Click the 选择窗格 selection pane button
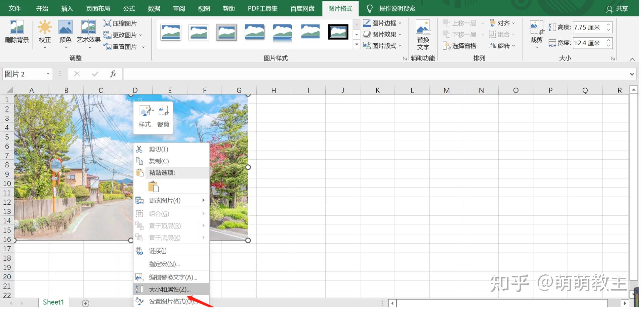 pos(460,46)
